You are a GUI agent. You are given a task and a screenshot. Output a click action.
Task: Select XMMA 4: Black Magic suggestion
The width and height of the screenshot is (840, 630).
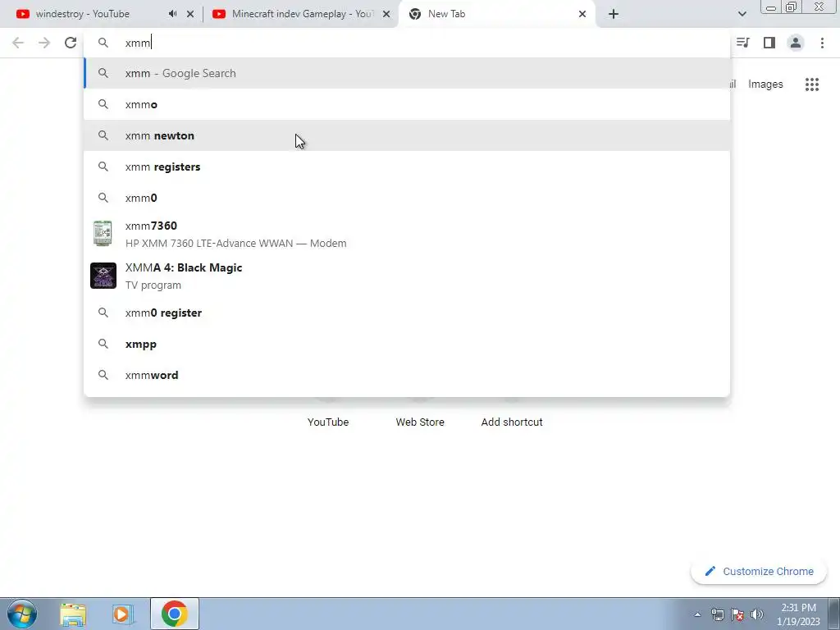(407, 276)
